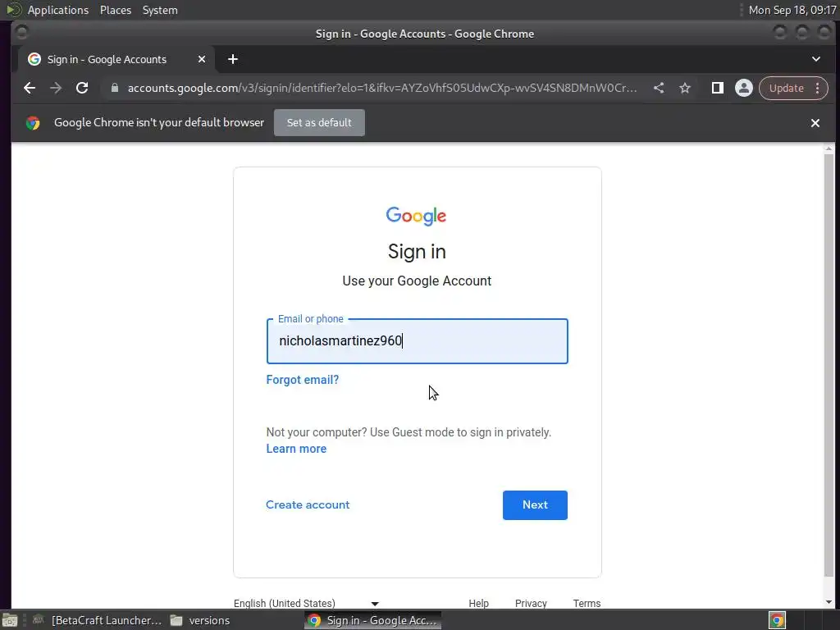Dismiss the default browser infobar

tap(815, 123)
